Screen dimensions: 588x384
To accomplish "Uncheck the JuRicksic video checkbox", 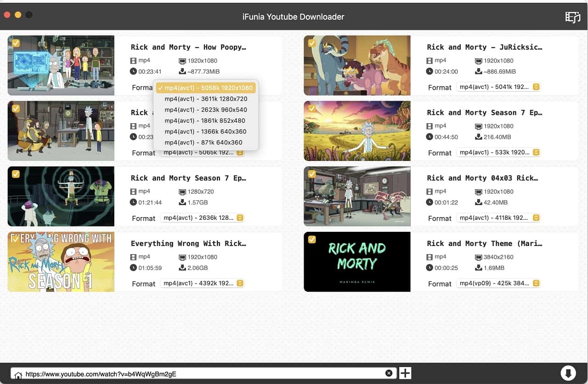I will pos(312,43).
